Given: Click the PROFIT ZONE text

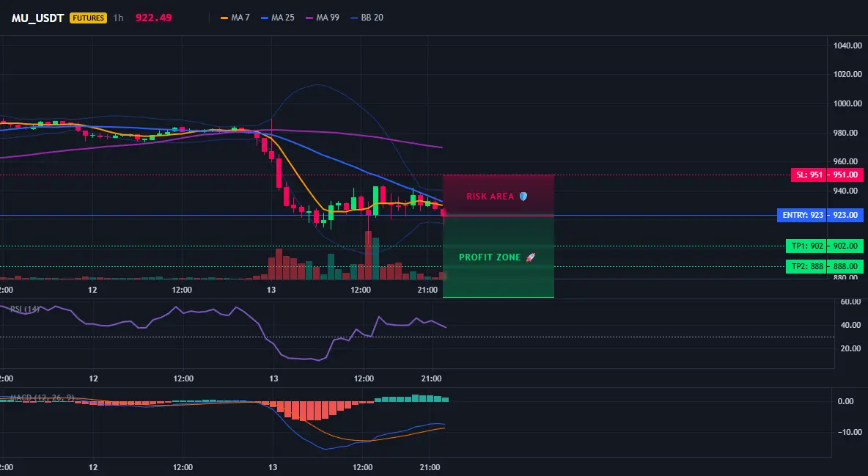Looking at the screenshot, I should click(490, 257).
